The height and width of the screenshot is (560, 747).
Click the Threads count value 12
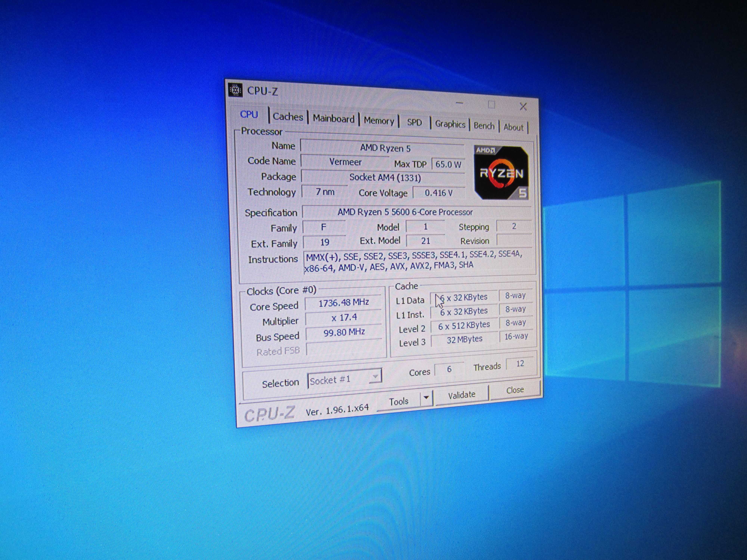coord(520,364)
